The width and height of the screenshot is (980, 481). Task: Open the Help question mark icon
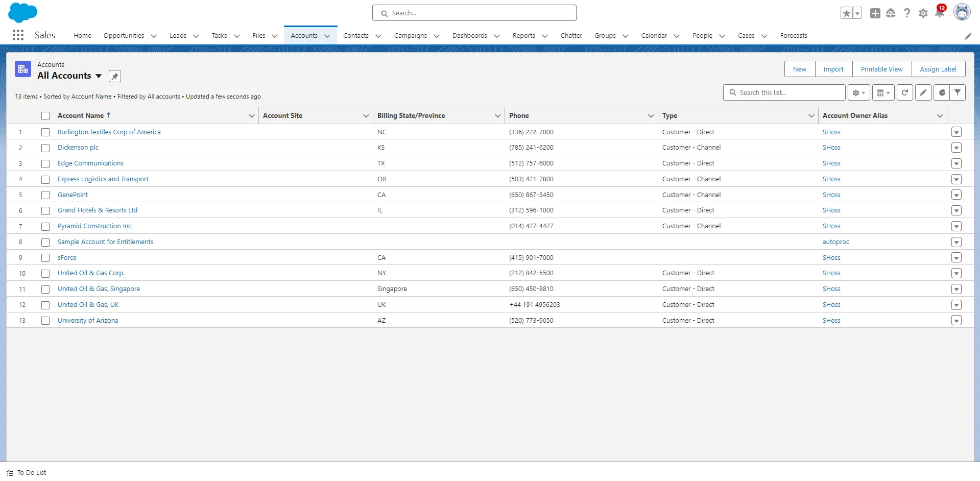point(907,13)
